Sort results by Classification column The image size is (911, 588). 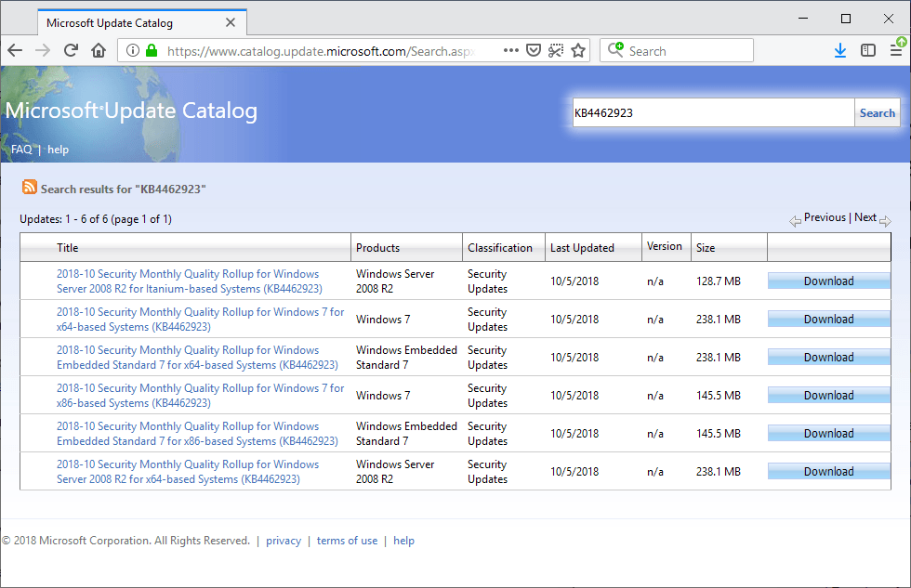tap(500, 247)
